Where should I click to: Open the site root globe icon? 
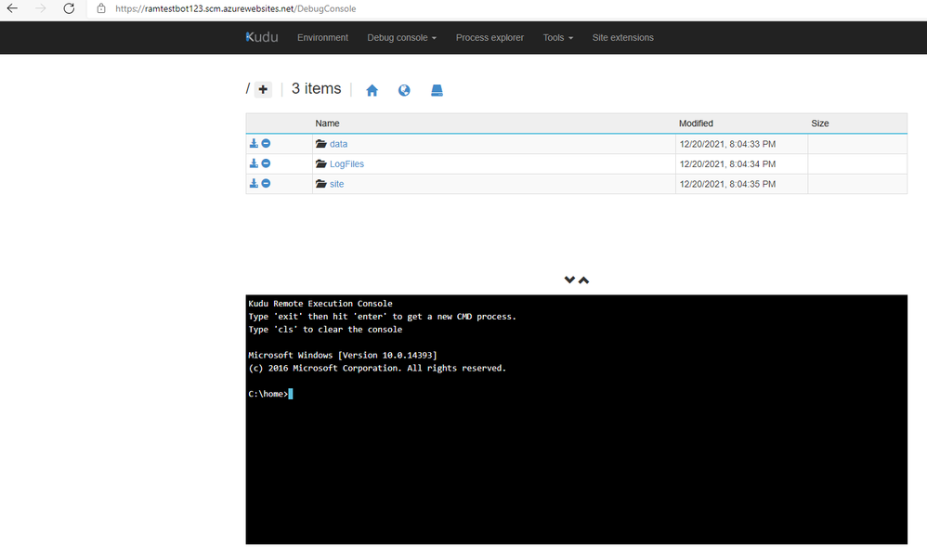click(404, 90)
